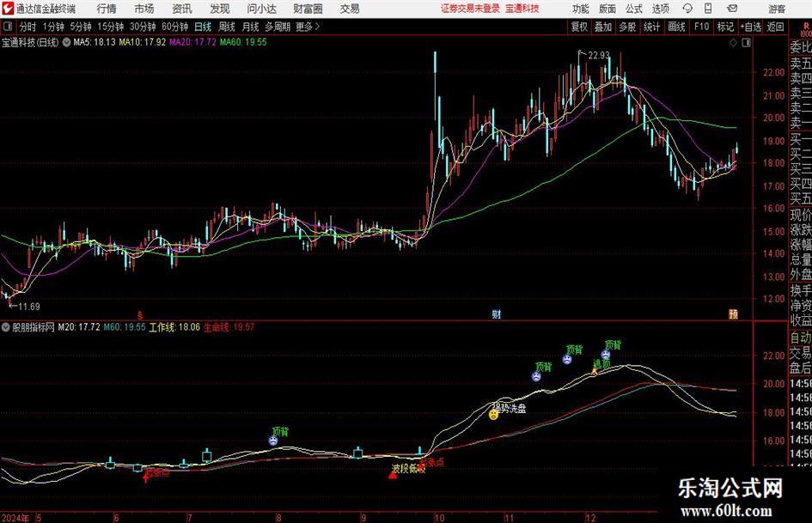Click the MA5: 18.13 value

coord(95,42)
